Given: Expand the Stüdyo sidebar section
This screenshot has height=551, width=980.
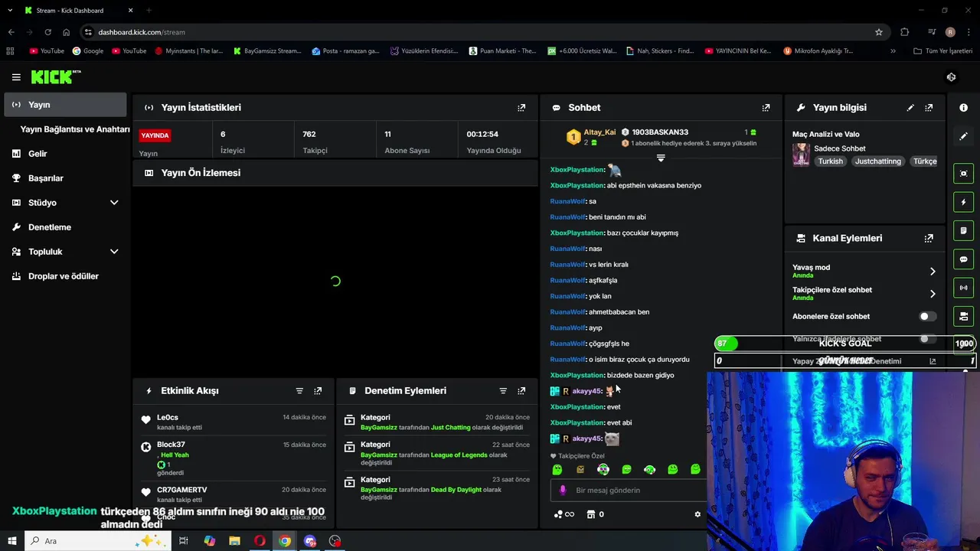Looking at the screenshot, I should 114,203.
